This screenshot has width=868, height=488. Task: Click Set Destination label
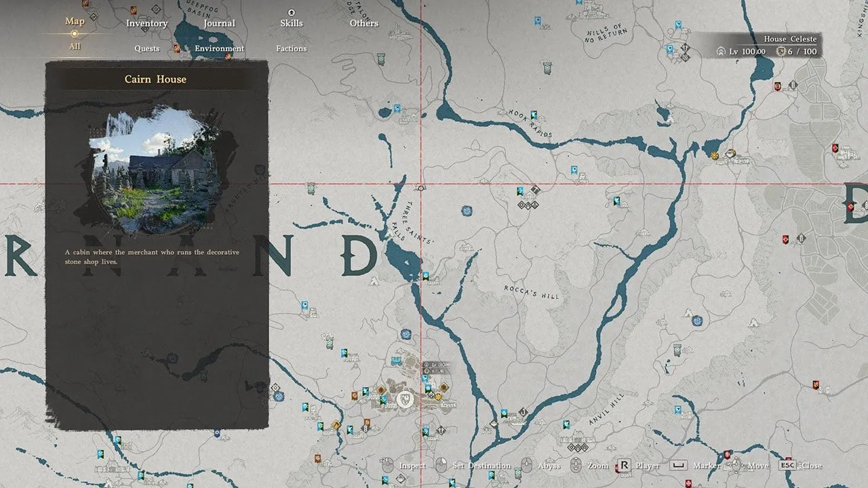tap(481, 466)
